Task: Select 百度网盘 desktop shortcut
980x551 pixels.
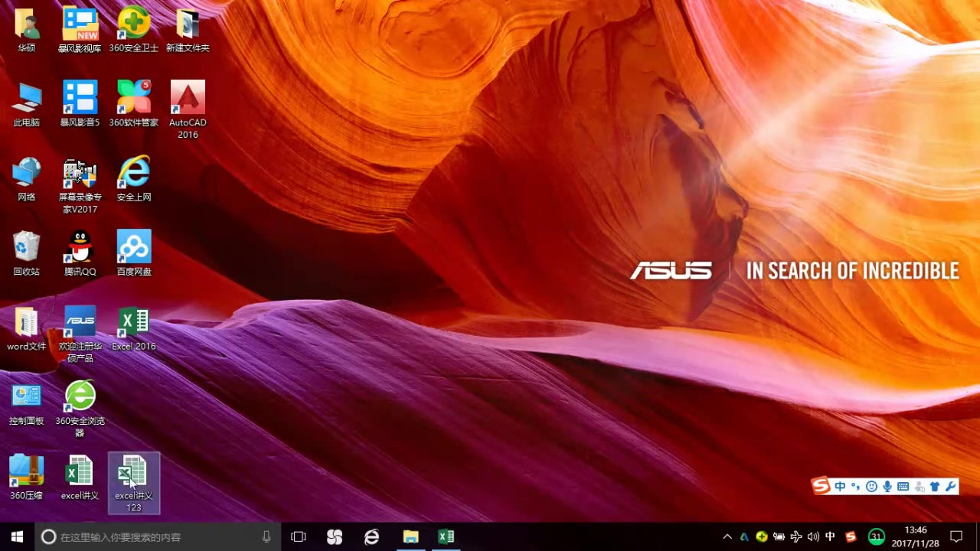Action: point(134,254)
